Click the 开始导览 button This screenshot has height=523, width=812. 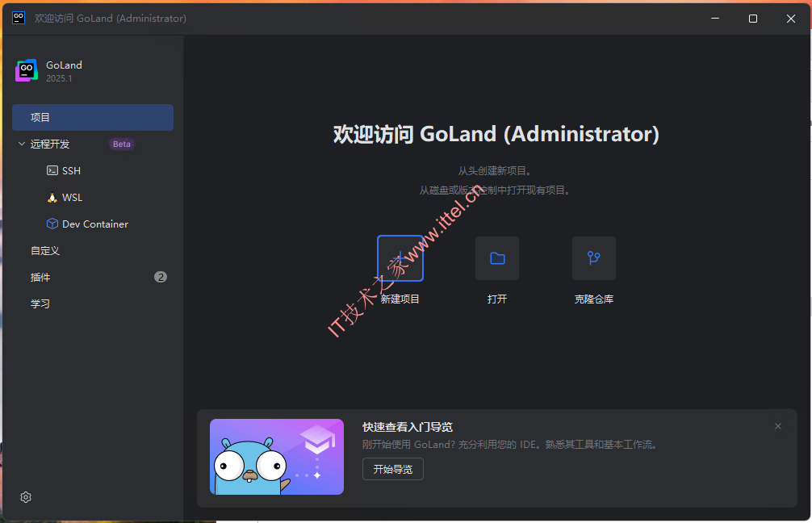point(393,469)
